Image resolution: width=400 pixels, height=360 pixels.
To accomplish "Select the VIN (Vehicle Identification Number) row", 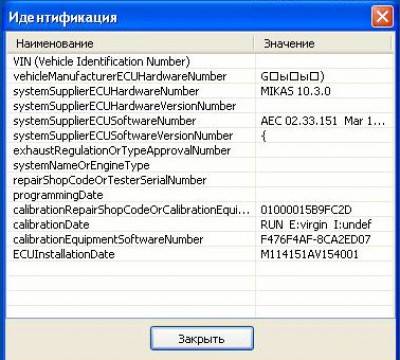I will tap(200, 61).
